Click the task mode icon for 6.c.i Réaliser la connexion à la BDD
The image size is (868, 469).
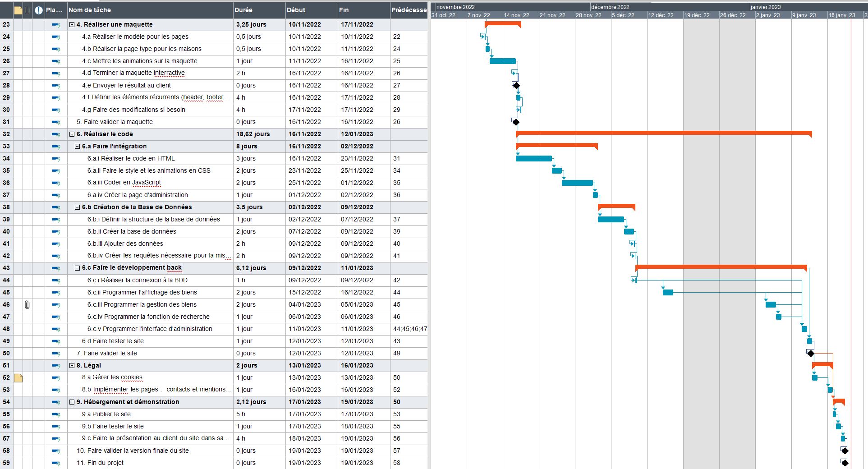pos(55,280)
